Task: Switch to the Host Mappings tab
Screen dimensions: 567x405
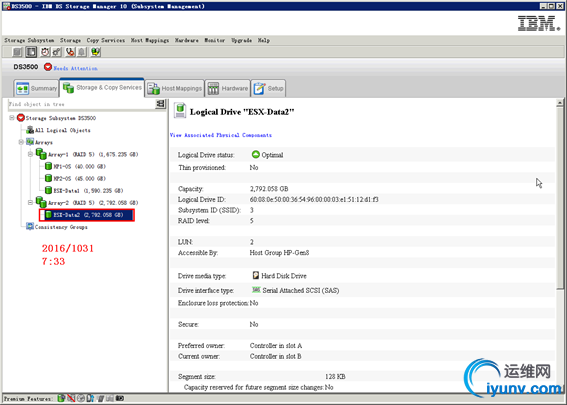Action: pyautogui.click(x=175, y=88)
